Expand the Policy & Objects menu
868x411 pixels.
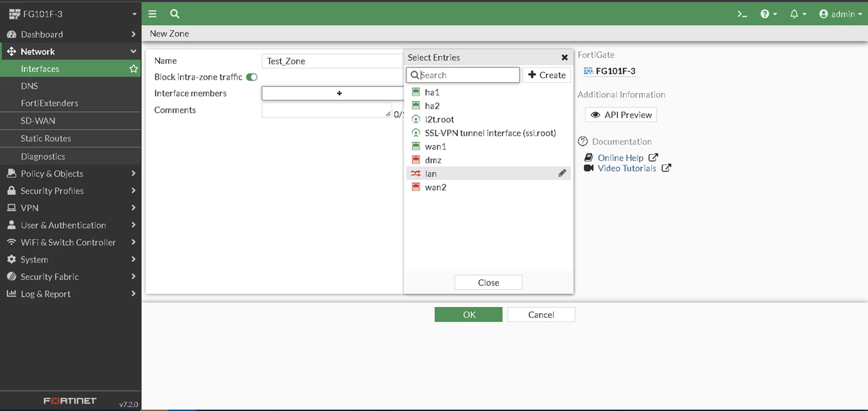(x=71, y=174)
